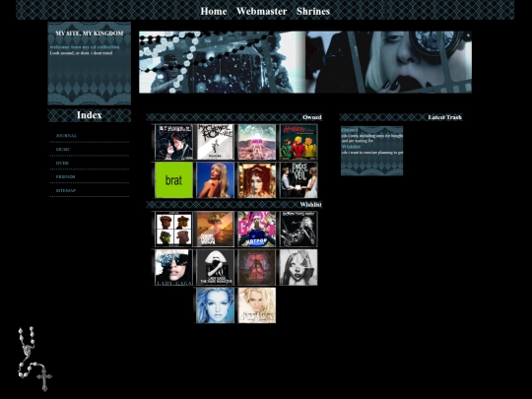This screenshot has height=399, width=532.
Task: Open the black-and-white face album cover
Action: [299, 267]
